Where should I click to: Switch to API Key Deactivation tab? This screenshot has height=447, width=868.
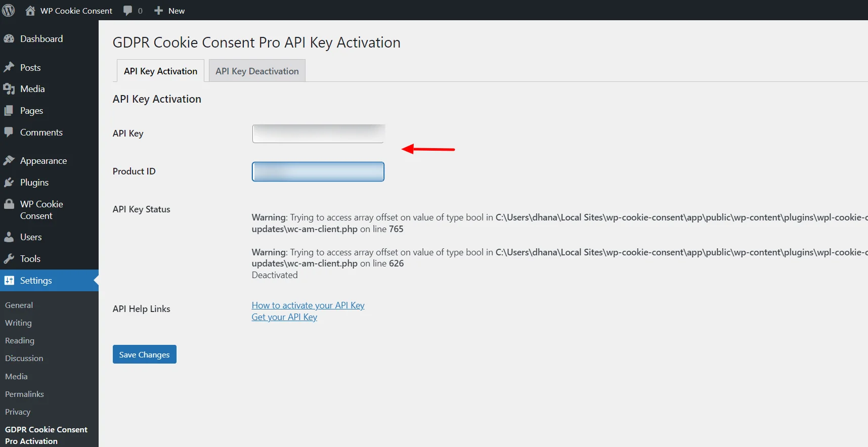coord(257,71)
